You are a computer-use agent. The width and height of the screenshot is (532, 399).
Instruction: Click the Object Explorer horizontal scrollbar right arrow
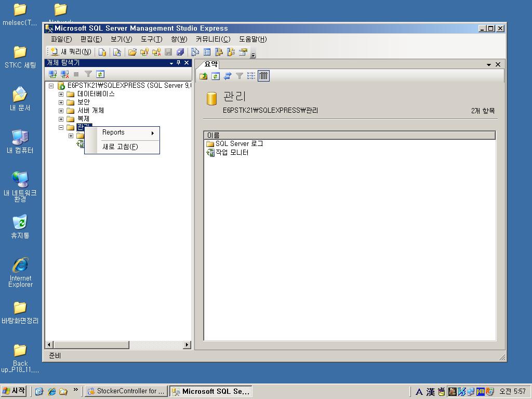pos(187,345)
